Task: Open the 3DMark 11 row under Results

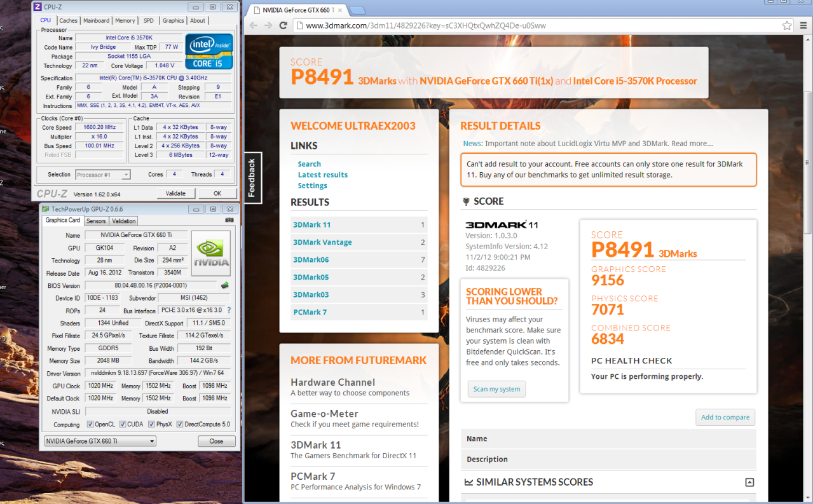Action: click(x=359, y=225)
